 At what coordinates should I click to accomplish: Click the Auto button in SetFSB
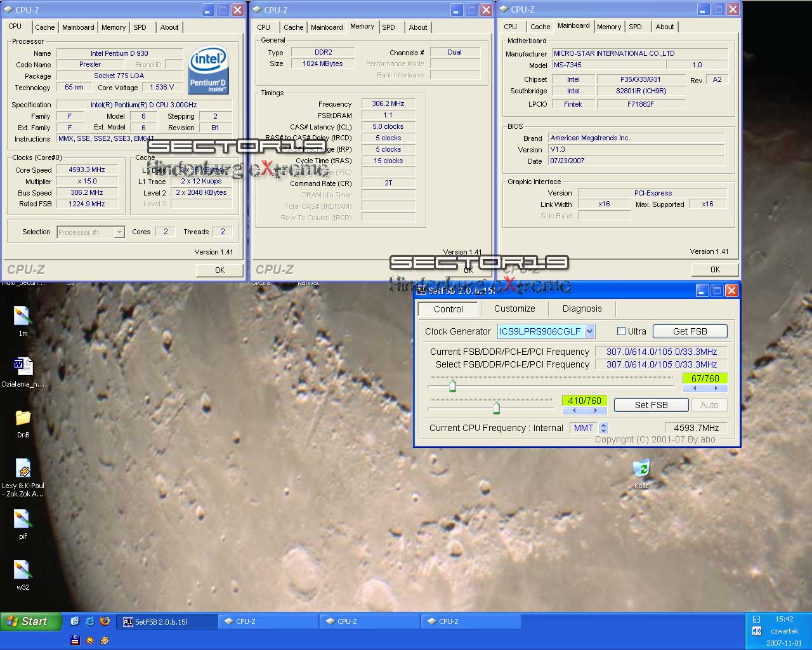709,405
